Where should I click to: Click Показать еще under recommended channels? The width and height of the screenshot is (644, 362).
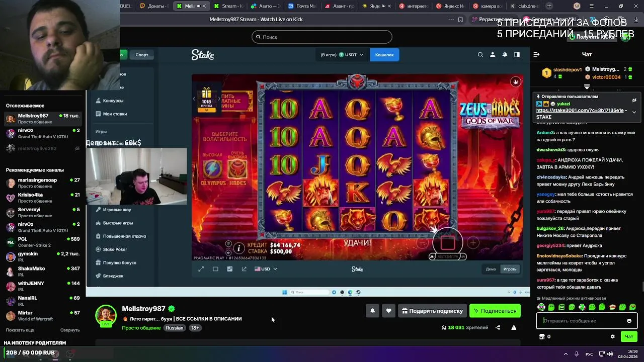pyautogui.click(x=20, y=330)
